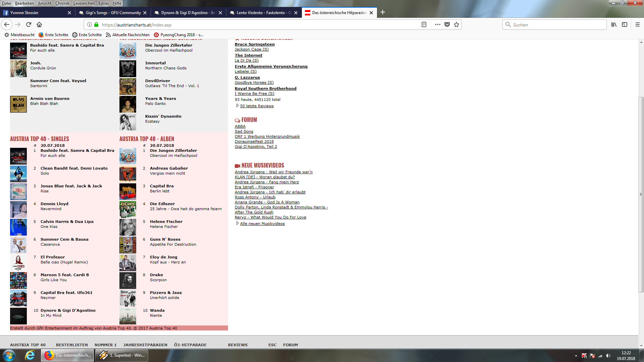Switch to Dynoro & Gigi D'Agostino tab
The height and width of the screenshot is (362, 644).
188,13
